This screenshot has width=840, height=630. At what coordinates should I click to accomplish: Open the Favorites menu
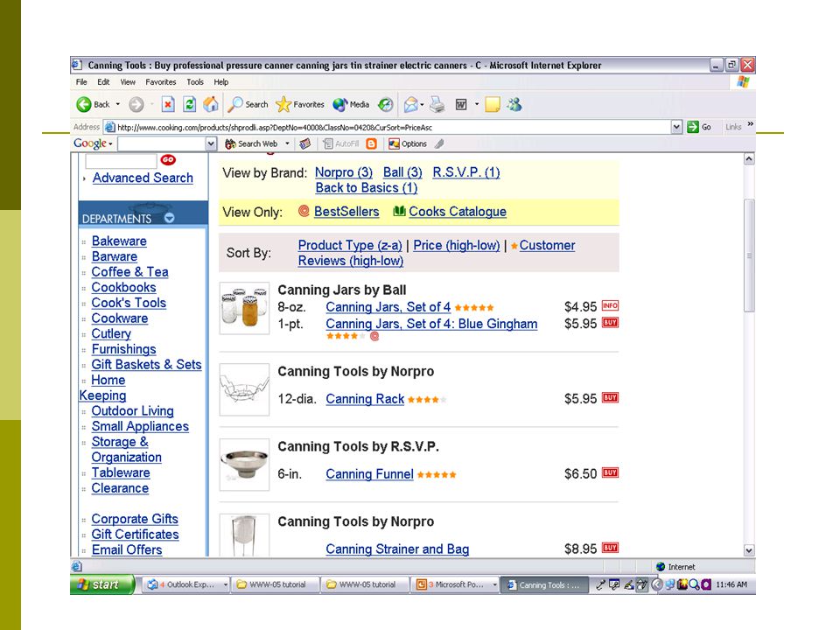point(161,82)
